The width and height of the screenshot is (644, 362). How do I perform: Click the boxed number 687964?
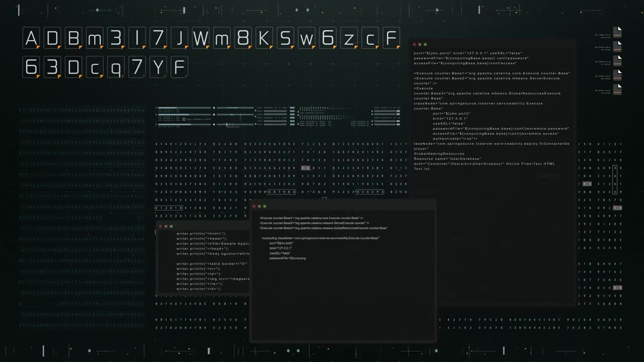click(x=281, y=192)
